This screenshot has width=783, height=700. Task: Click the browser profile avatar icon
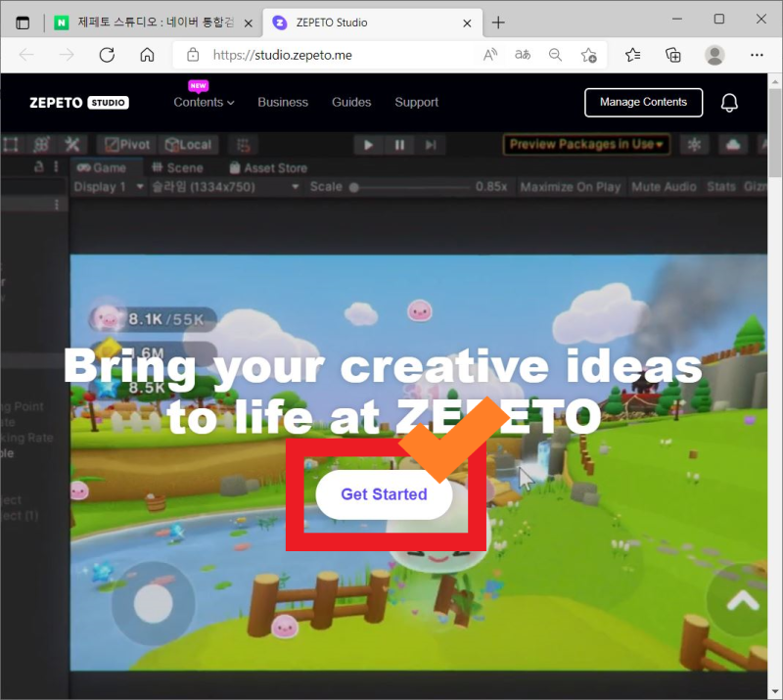[714, 56]
